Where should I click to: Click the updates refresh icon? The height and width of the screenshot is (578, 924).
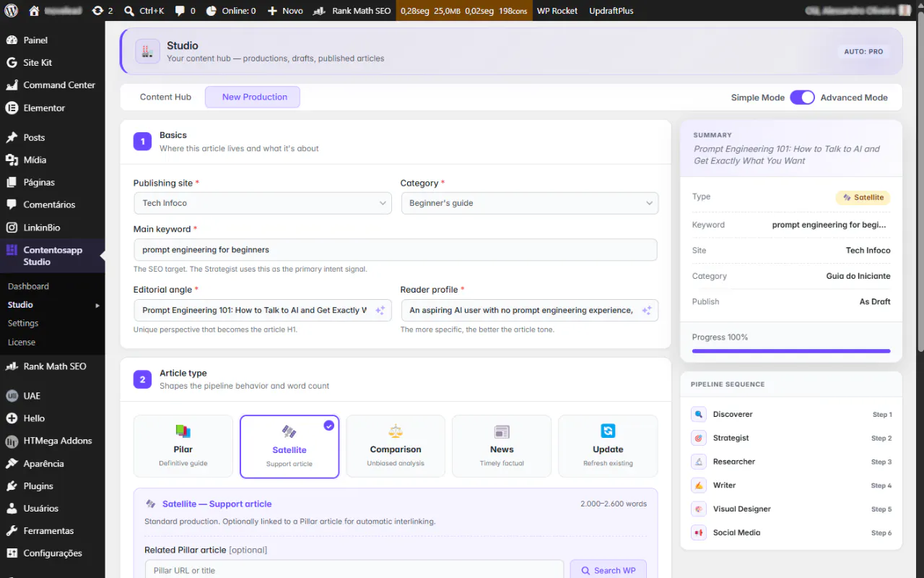pos(98,11)
